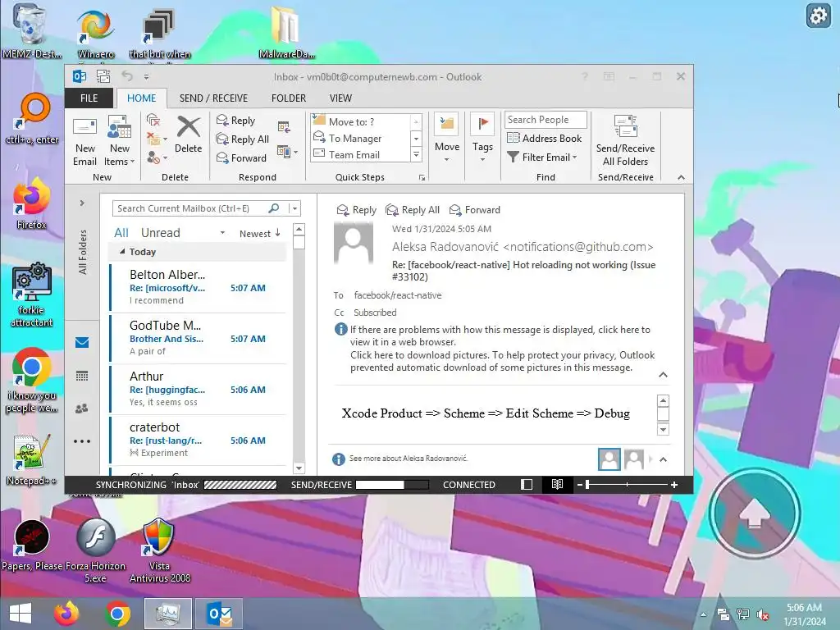Click the search magnifier icon

pyautogui.click(x=274, y=208)
